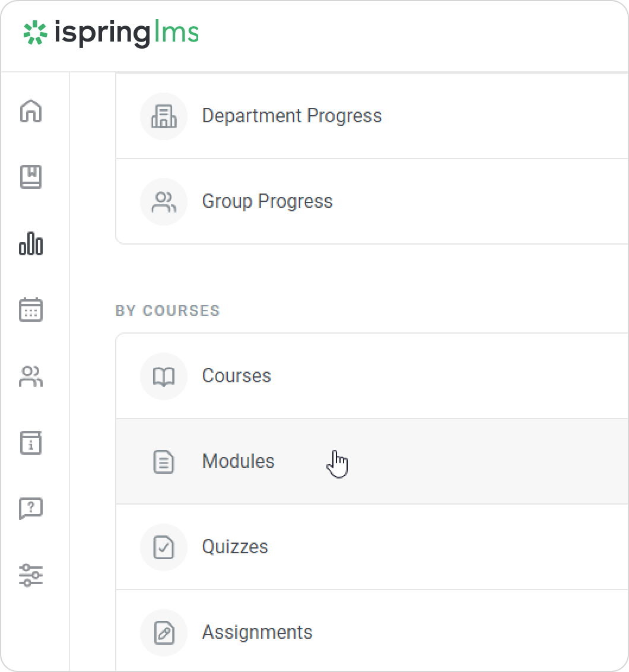629x672 pixels.
Task: Click the iSpring LMS logo
Action: (x=111, y=33)
